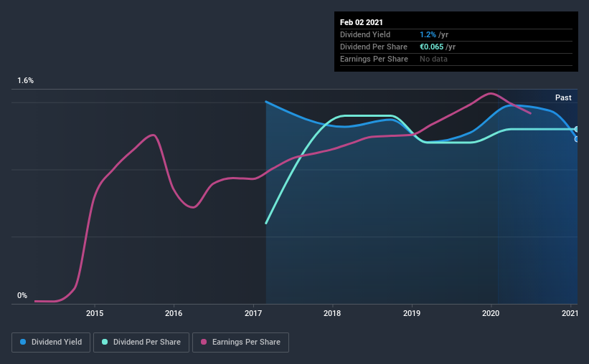Click the 2021 x-axis label
Viewport: 589px width, 364px height.
tap(570, 313)
